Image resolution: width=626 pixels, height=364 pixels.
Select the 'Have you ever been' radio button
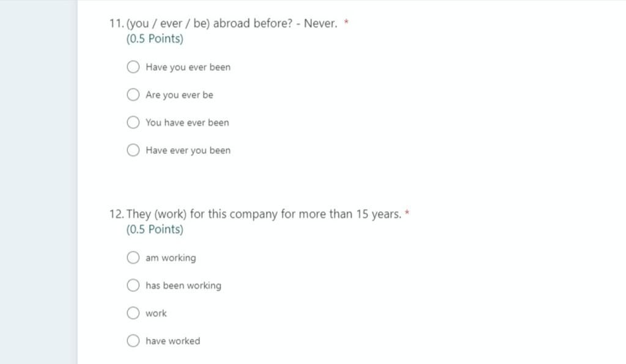tap(133, 67)
